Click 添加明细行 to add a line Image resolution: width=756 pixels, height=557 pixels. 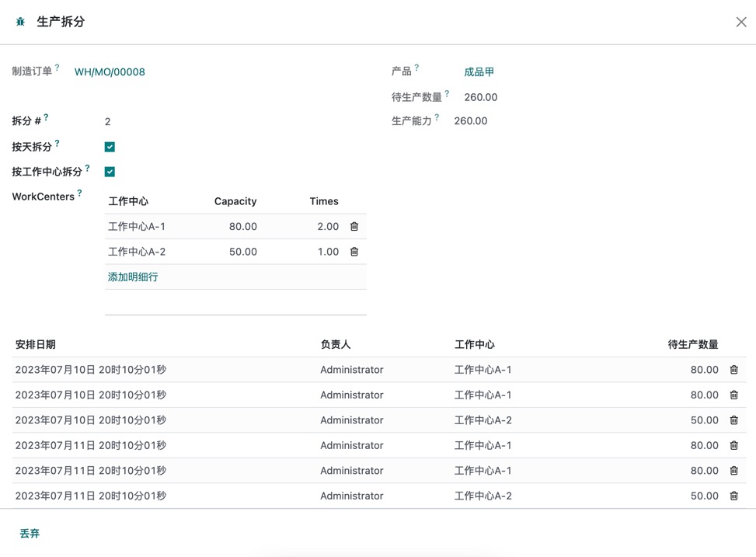coord(133,277)
